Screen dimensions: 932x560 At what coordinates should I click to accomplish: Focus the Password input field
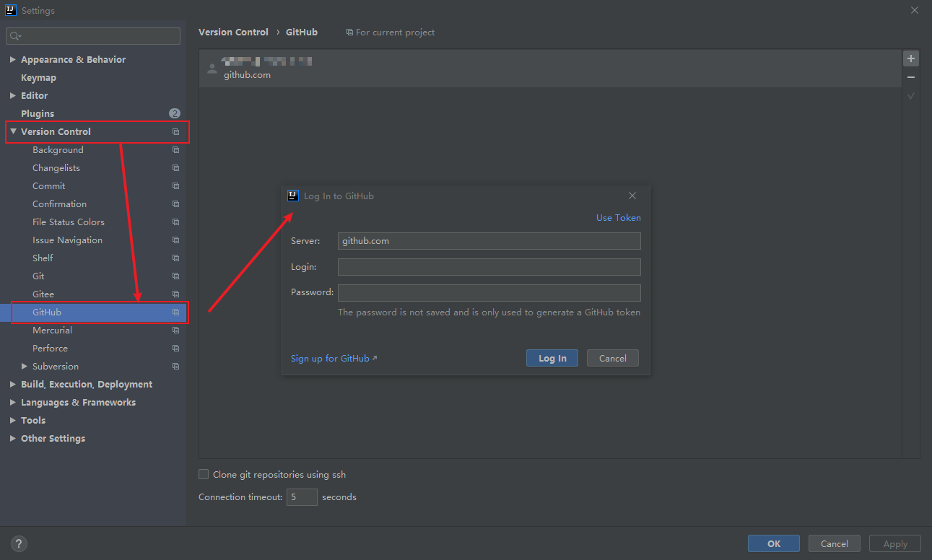tap(489, 293)
